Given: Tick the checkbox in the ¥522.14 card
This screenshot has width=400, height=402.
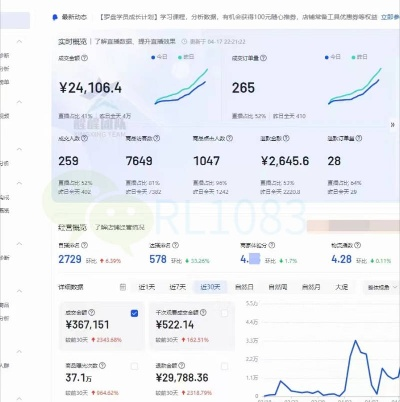Looking at the screenshot, I should [224, 313].
